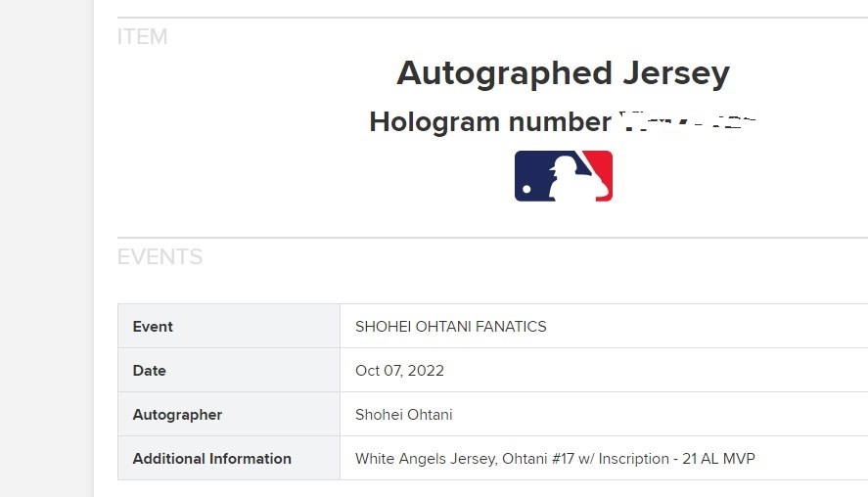This screenshot has height=497, width=868.
Task: Click the EVENTS section label
Action: click(160, 256)
